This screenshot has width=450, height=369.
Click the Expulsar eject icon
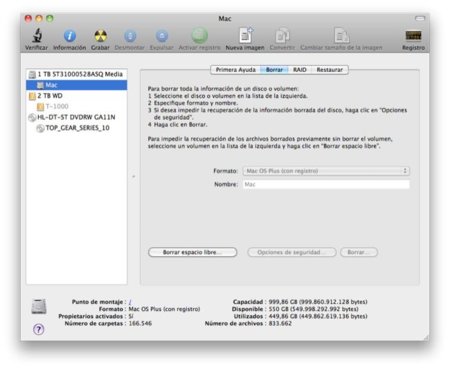(x=162, y=36)
